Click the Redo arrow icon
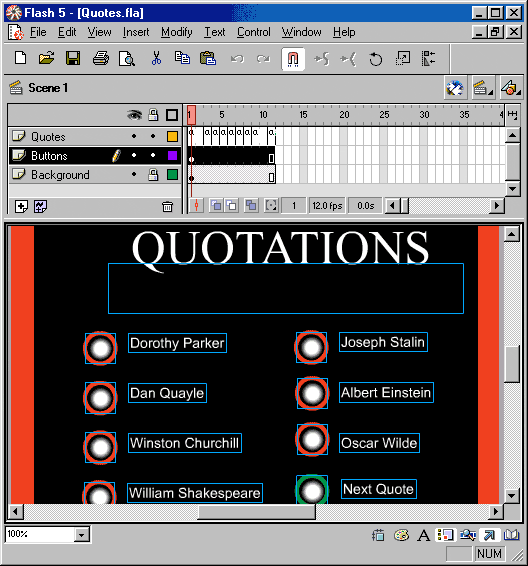 [263, 58]
